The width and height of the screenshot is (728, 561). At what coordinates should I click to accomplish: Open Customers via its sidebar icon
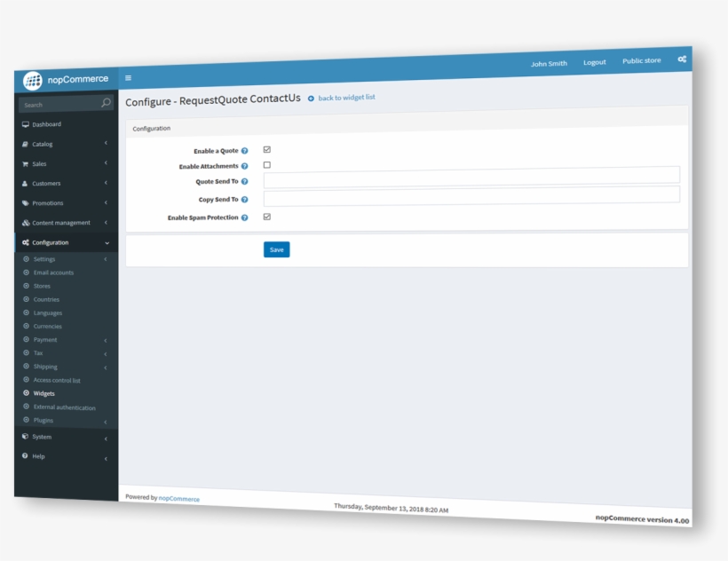[x=23, y=183]
